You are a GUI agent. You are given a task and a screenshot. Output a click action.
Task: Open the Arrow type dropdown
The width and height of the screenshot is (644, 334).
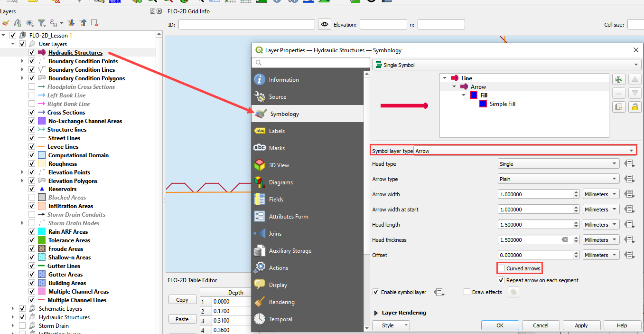[x=558, y=179]
